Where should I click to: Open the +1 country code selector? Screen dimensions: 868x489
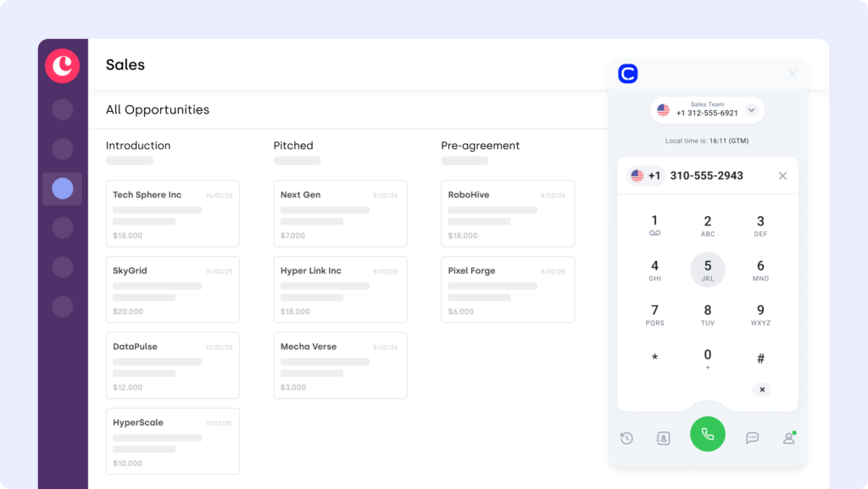(x=644, y=175)
